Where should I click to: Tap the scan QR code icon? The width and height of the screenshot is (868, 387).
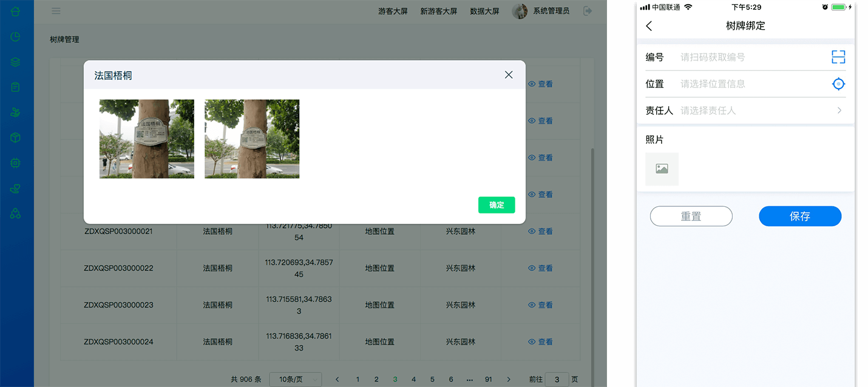coord(838,57)
